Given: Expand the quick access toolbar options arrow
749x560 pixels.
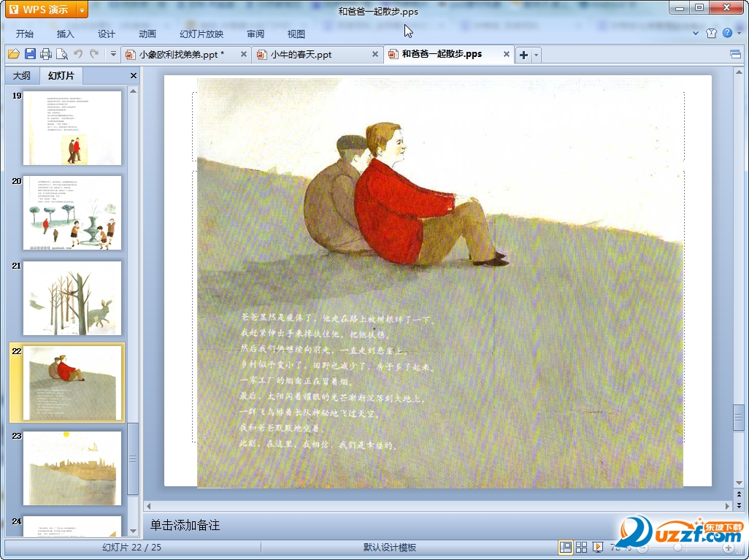Looking at the screenshot, I should coord(113,54).
